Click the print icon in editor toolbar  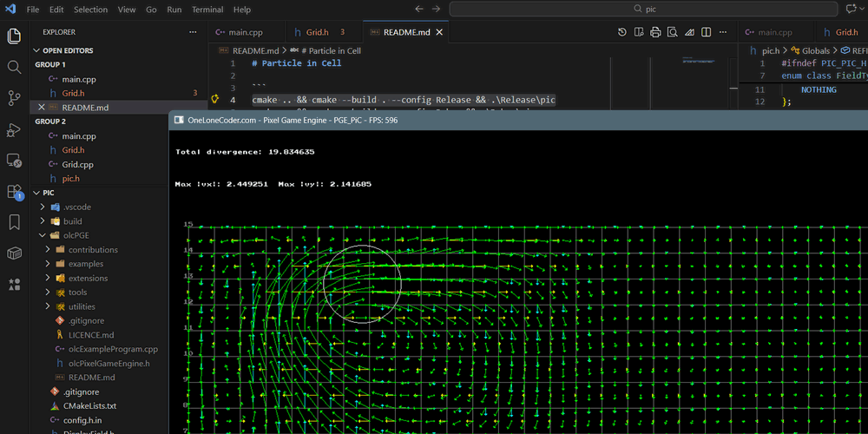pos(655,32)
